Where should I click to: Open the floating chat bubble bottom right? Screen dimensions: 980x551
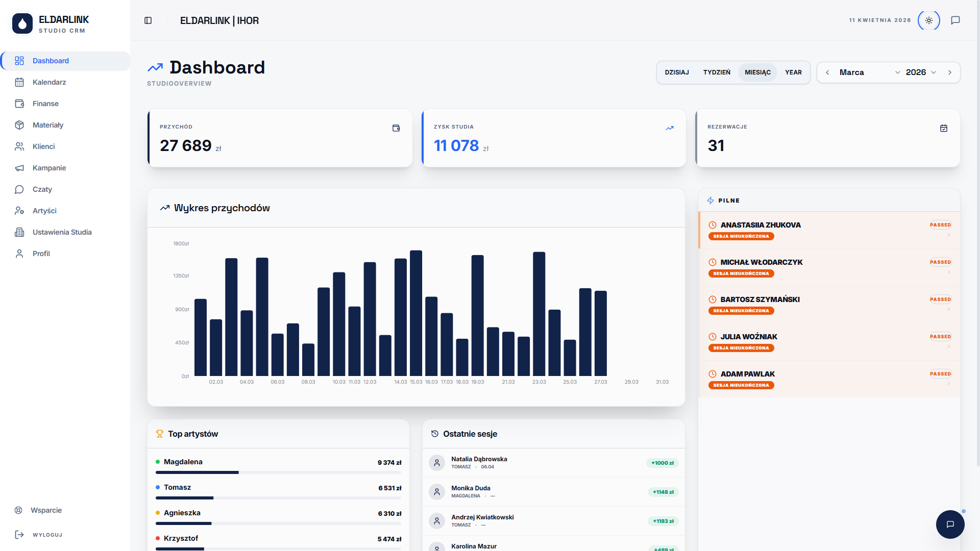950,524
